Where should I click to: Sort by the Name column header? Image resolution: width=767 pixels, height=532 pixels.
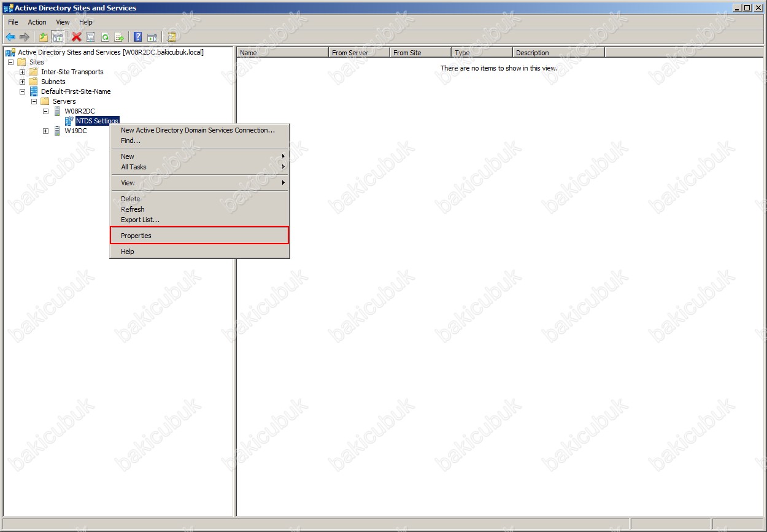coord(283,53)
